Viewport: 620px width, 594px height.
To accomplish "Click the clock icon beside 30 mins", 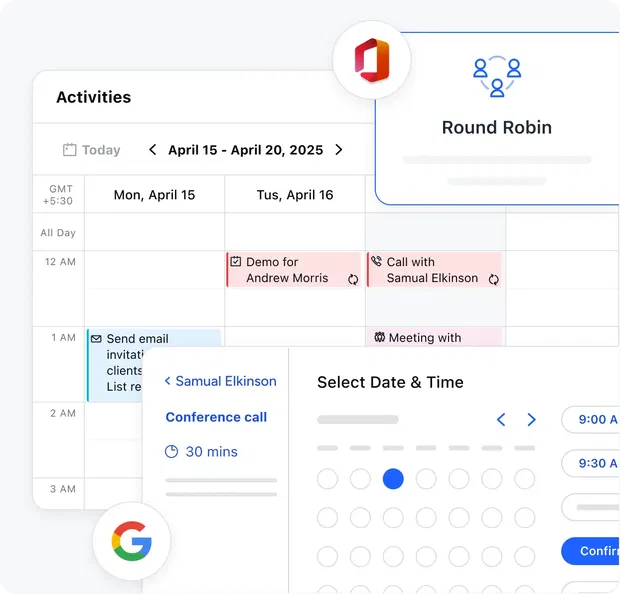I will point(171,452).
